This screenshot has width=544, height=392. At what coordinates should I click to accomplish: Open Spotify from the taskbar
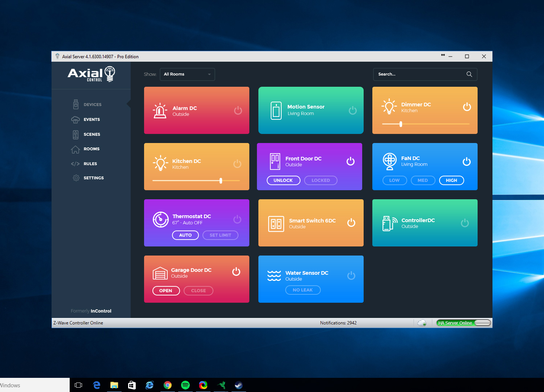point(185,385)
